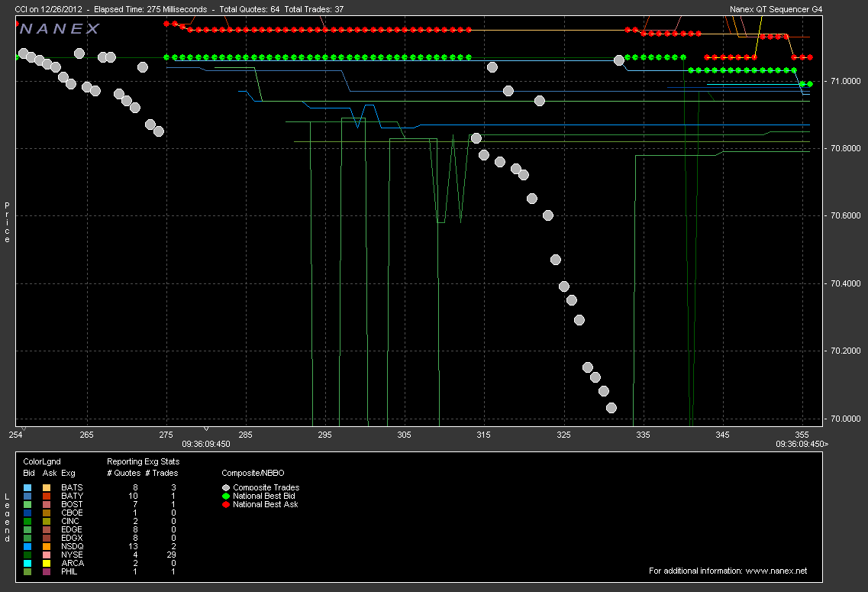
Task: Click the 70.4000 price axis label
Action: [846, 283]
